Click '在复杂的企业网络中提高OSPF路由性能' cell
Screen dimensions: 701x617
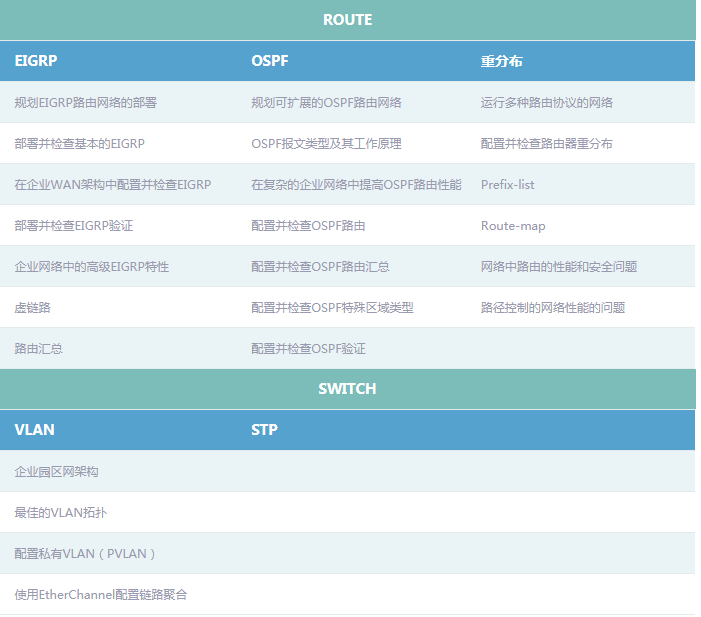pos(356,185)
